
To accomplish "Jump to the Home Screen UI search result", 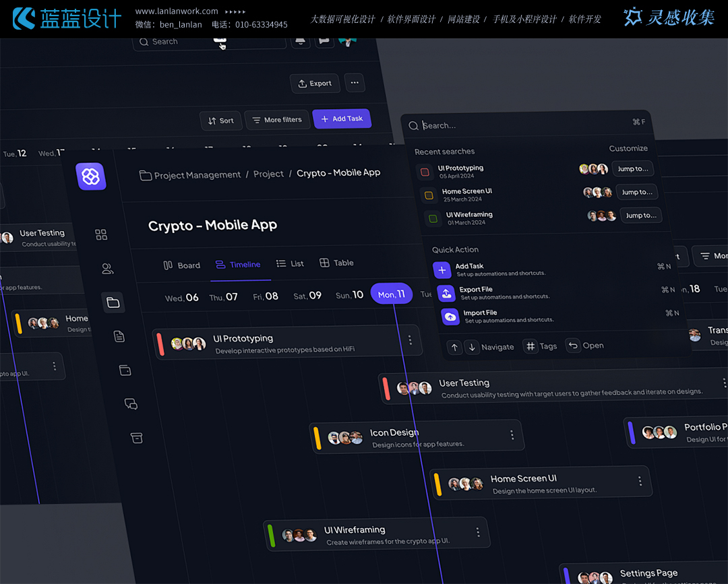I will click(x=636, y=192).
